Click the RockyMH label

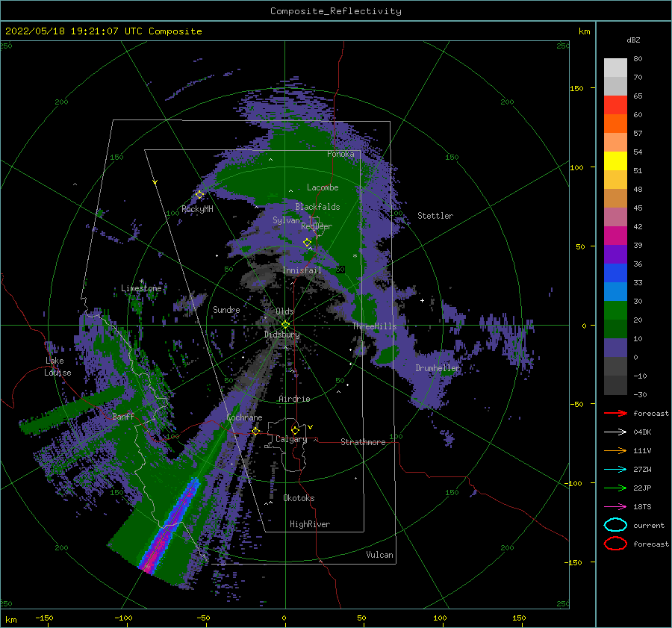pyautogui.click(x=197, y=209)
